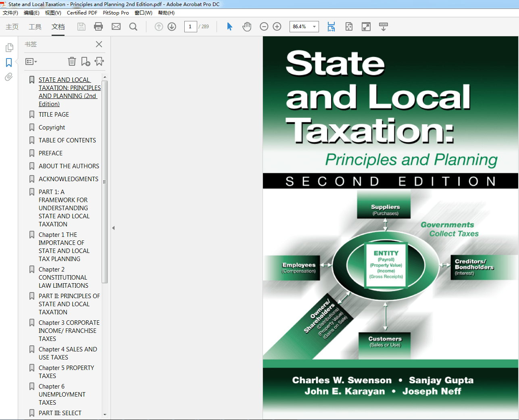
Task: Open Chapter 5 Property Taxes bookmark
Action: (66, 372)
